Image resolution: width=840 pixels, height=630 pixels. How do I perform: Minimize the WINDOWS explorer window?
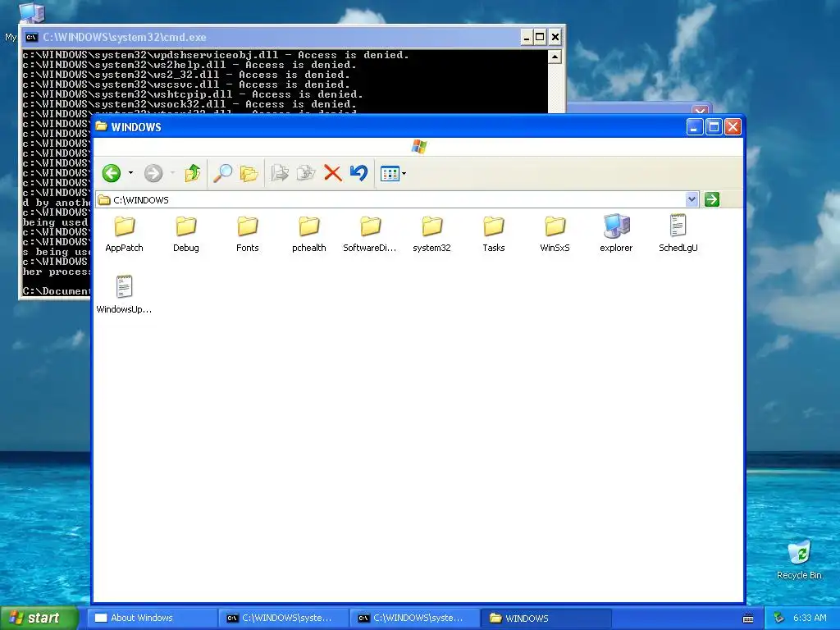point(694,127)
